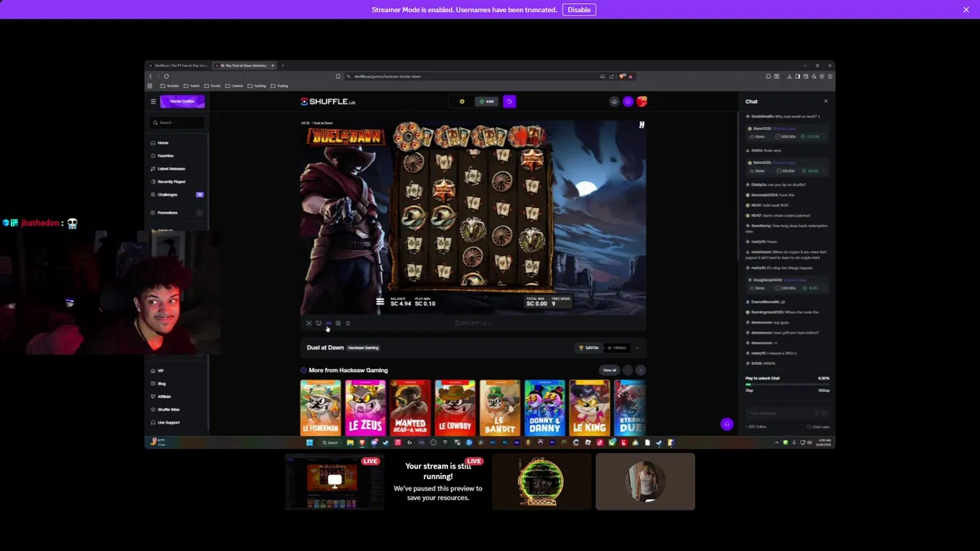Switch to the first Shuffle browser tab
This screenshot has height=551, width=980.
179,66
